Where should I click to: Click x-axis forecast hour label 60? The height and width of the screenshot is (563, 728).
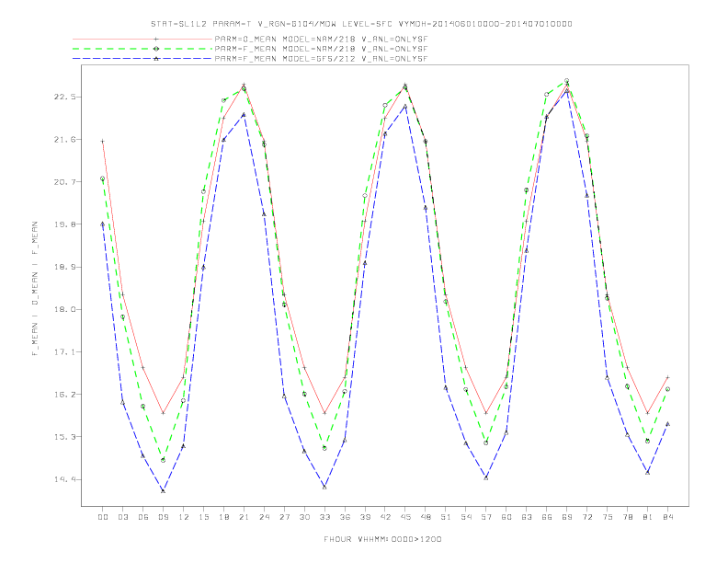[x=506, y=517]
